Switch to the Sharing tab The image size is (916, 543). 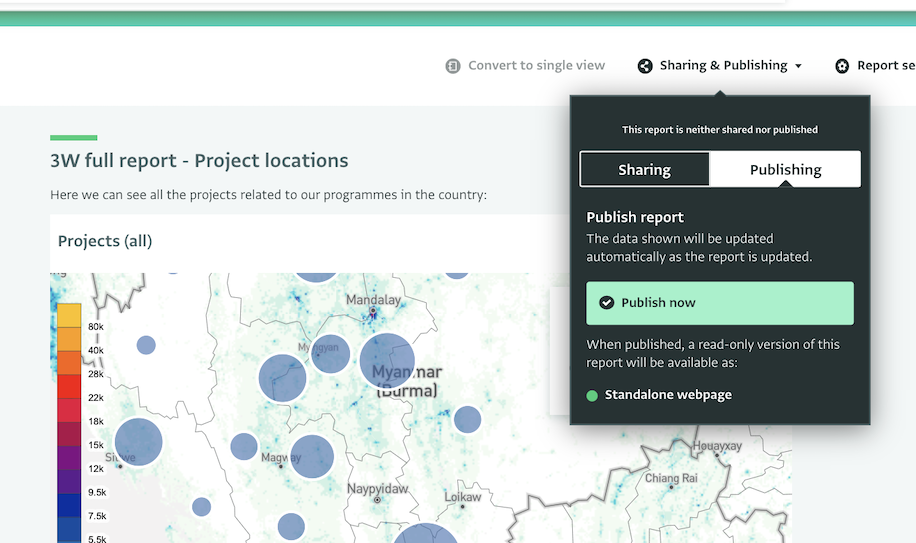click(644, 169)
